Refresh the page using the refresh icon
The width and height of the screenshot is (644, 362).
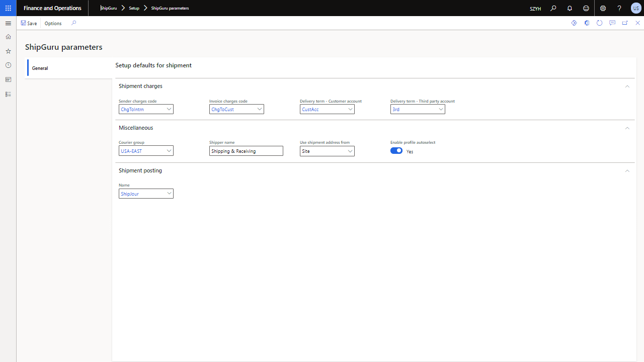(599, 23)
